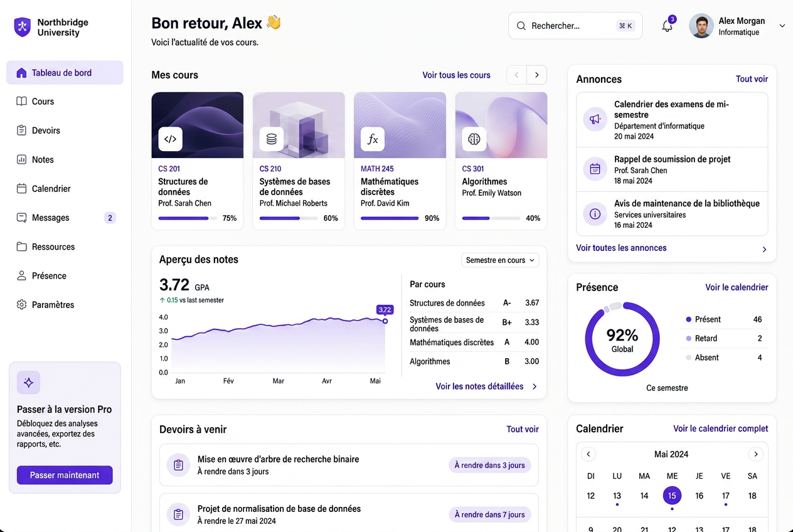Image resolution: width=793 pixels, height=532 pixels.
Task: Open the CS 201 course thumbnail
Action: [198, 125]
